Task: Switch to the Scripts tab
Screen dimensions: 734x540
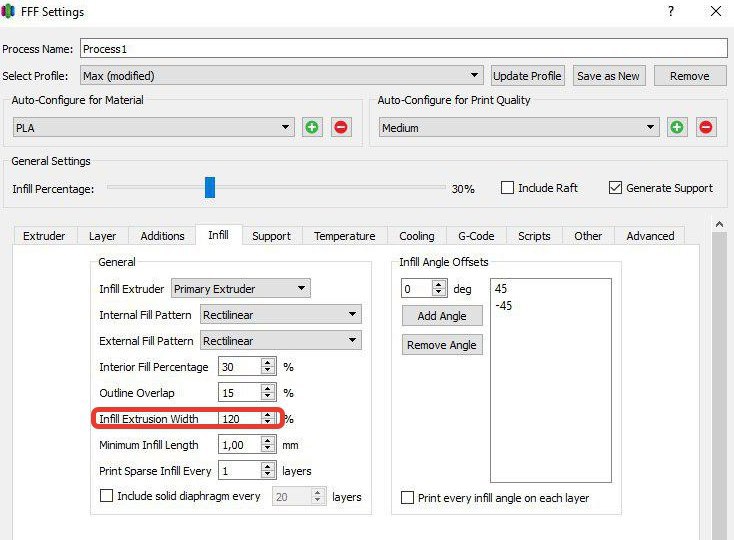Action: [x=534, y=236]
